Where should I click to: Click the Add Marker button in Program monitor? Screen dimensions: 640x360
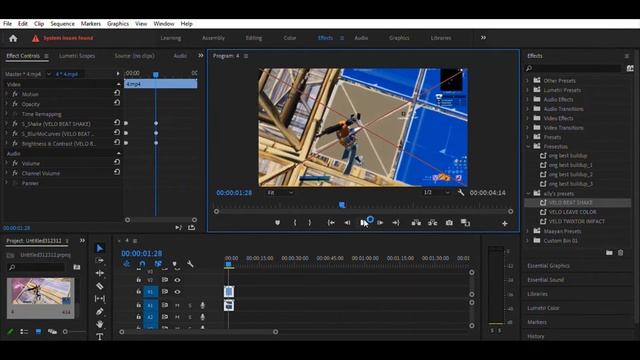tap(278, 223)
